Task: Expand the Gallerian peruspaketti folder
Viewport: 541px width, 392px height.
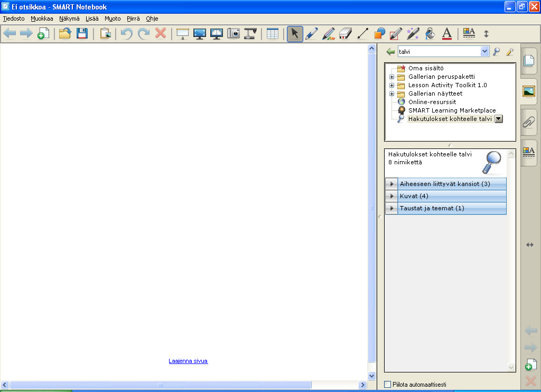Action: (391, 77)
